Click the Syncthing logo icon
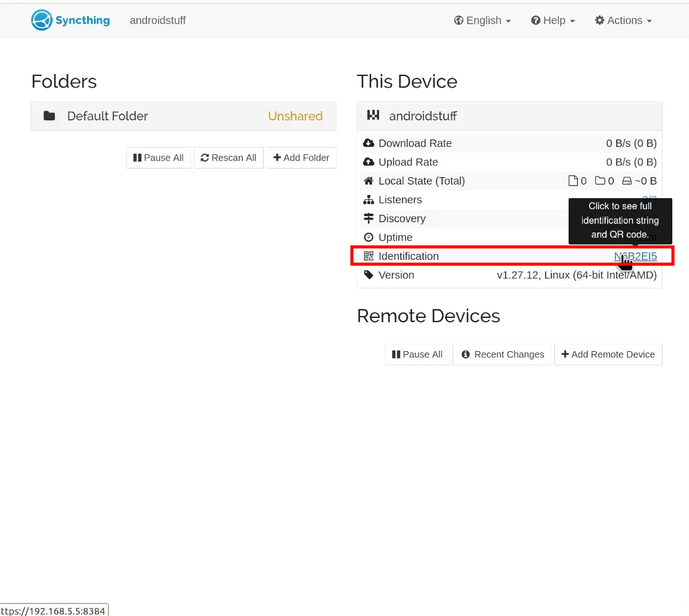 tap(42, 20)
